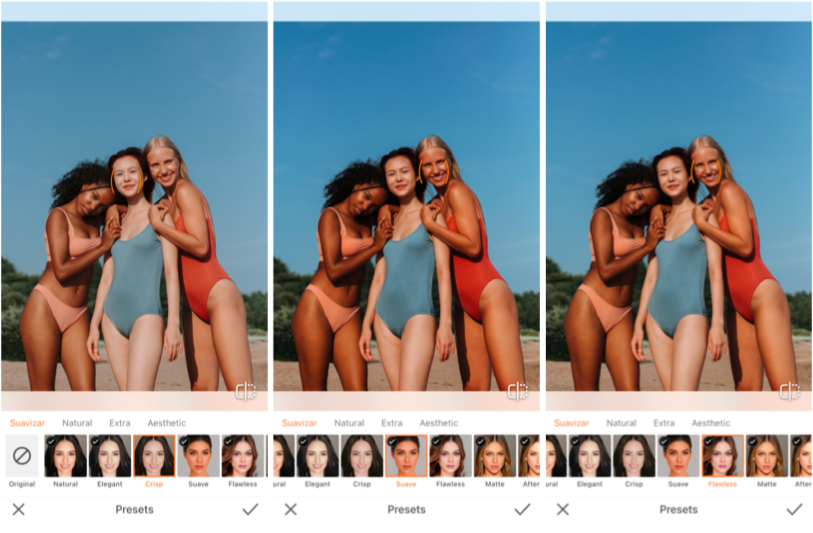Open the Natural tab in left screen
This screenshot has height=533, width=813.
tap(77, 423)
